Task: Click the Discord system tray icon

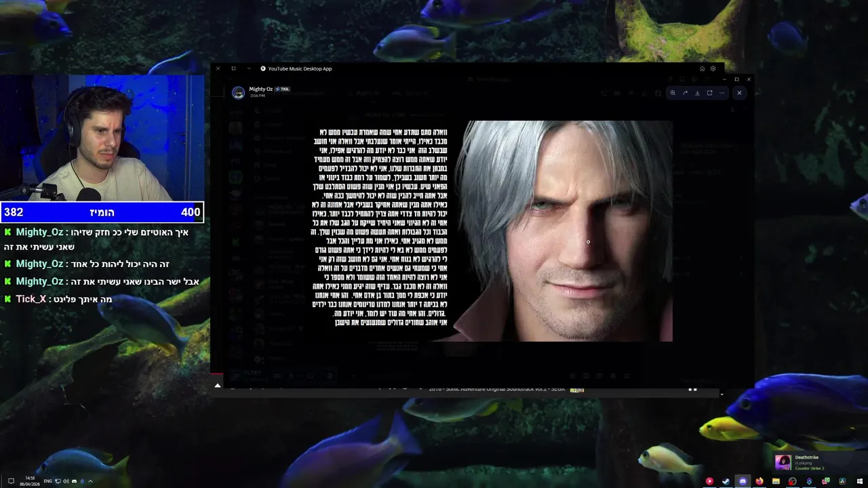Action: coord(74,481)
